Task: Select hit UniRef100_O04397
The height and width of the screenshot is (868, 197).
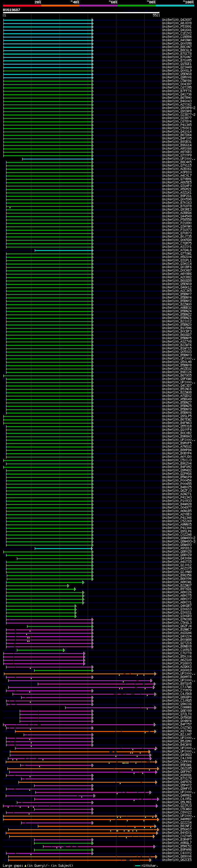Action: (x=176, y=84)
